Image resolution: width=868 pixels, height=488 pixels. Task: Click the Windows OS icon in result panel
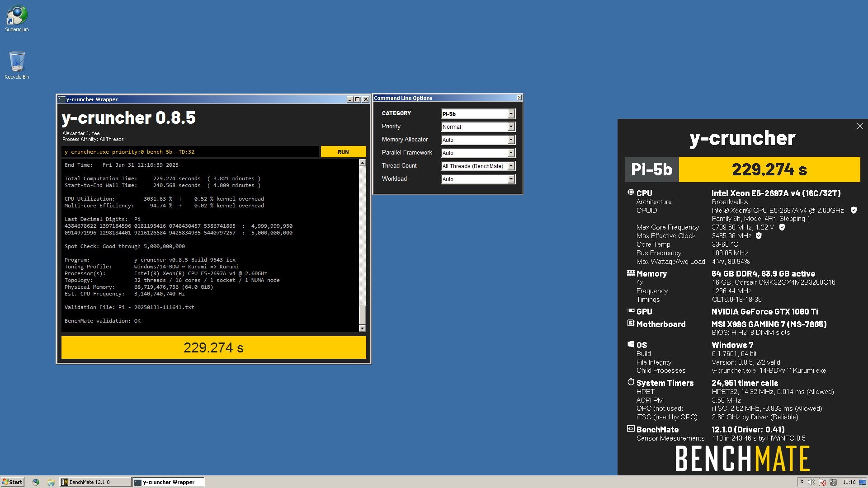(x=631, y=344)
